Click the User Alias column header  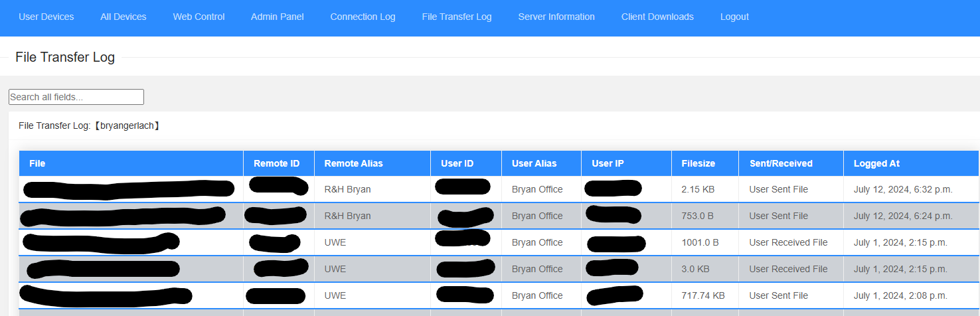tap(534, 163)
